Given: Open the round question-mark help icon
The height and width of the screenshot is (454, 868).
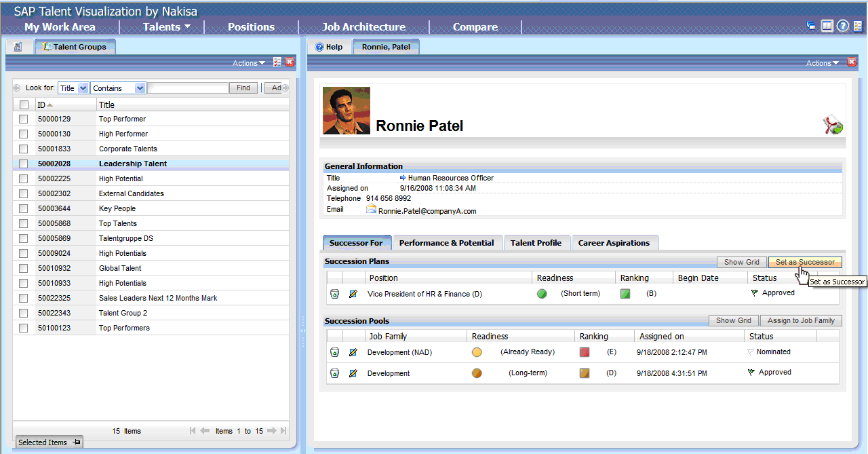Looking at the screenshot, I should click(x=843, y=26).
